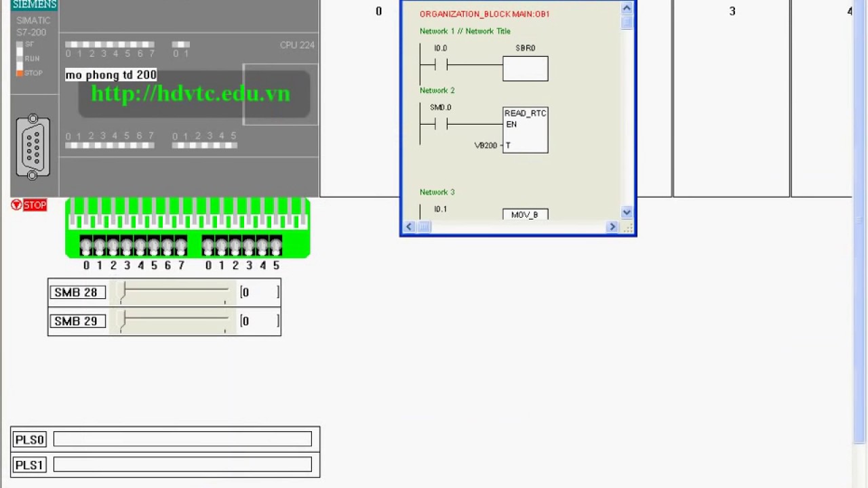The width and height of the screenshot is (868, 488).
Task: Click the right arrow of OB1 horizontal scrollbar
Action: (612, 226)
